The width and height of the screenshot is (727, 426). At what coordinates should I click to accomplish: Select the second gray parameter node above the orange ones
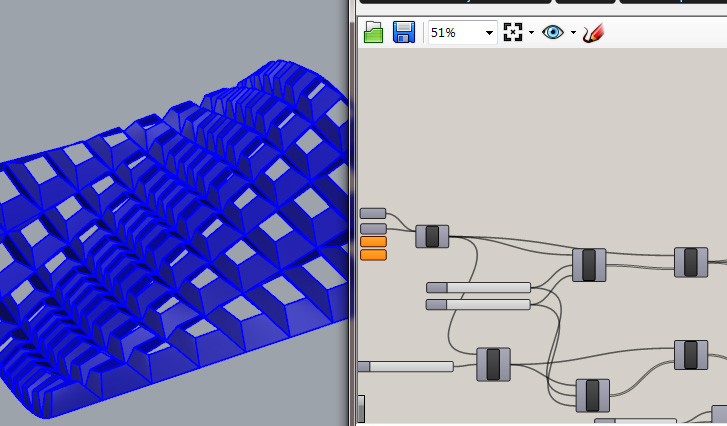373,229
